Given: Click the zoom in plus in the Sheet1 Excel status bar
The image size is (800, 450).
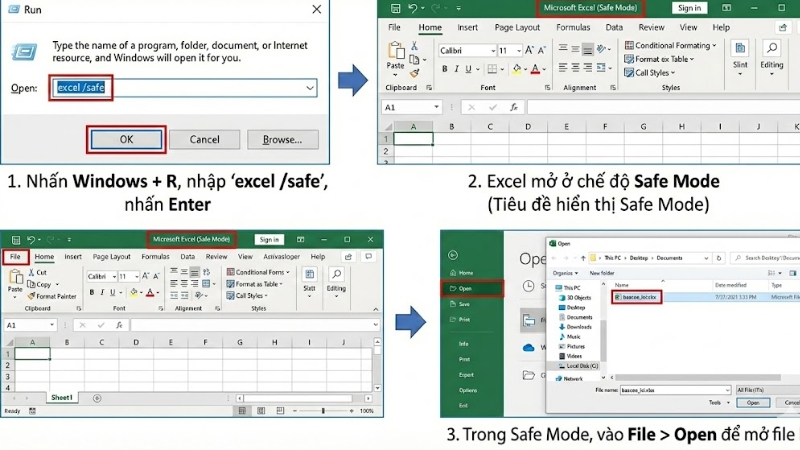Looking at the screenshot, I should pyautogui.click(x=351, y=411).
